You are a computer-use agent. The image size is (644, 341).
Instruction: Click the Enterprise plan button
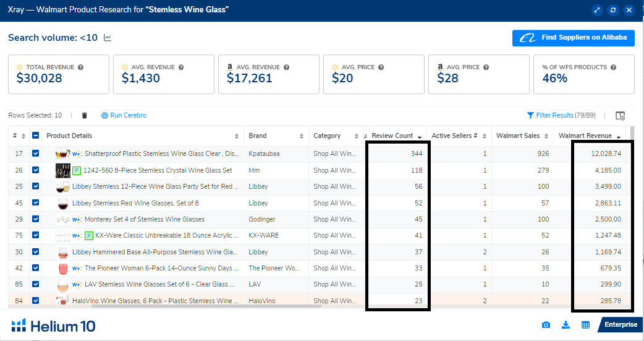(x=620, y=324)
